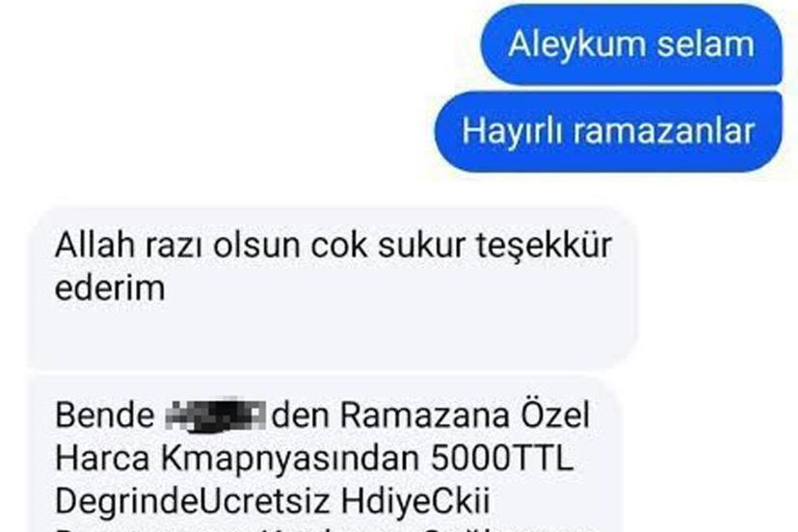The image size is (798, 532).
Task: Click the partially cut-off text line at the bottom
Action: click(326, 527)
